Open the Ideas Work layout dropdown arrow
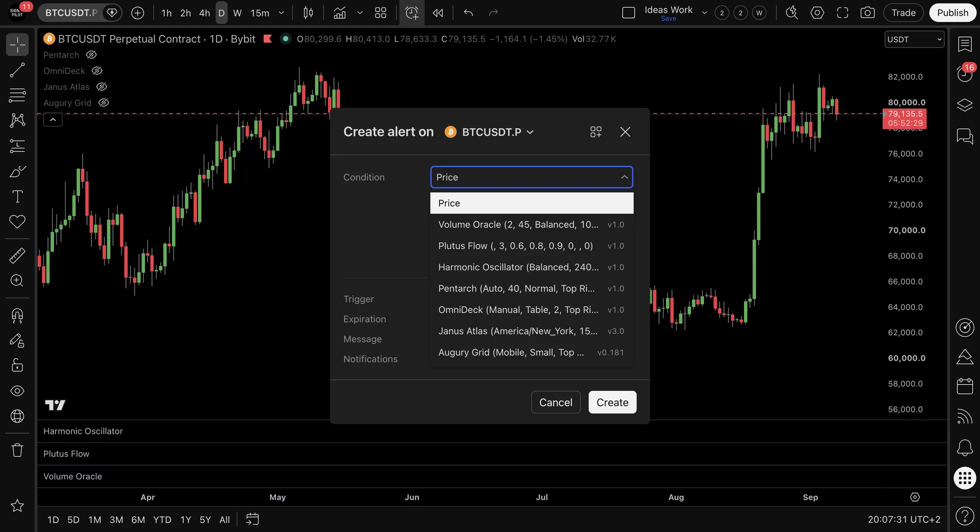The width and height of the screenshot is (980, 532). [x=704, y=13]
